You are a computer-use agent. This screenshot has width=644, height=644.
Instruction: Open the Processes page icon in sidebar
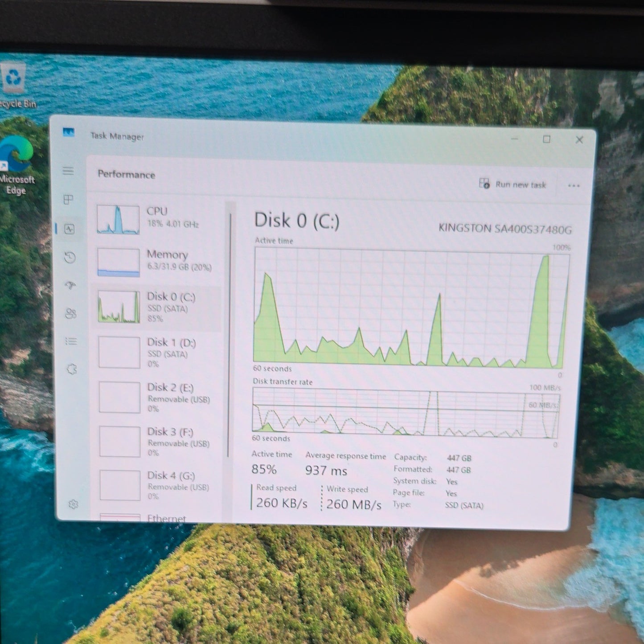[68, 200]
